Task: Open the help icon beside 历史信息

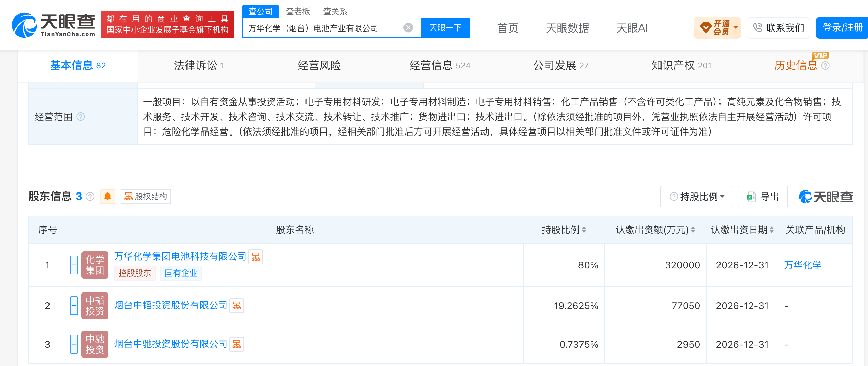Action: click(825, 66)
